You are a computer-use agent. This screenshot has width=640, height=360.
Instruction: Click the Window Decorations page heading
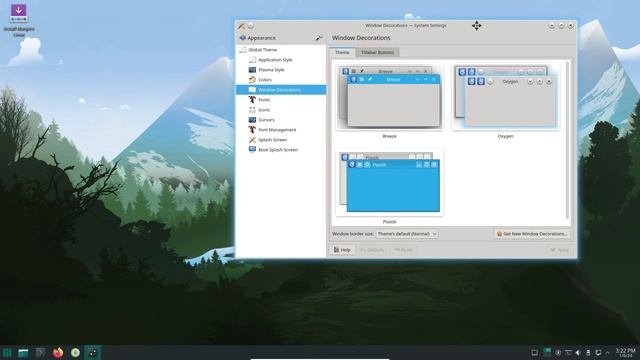(x=361, y=38)
